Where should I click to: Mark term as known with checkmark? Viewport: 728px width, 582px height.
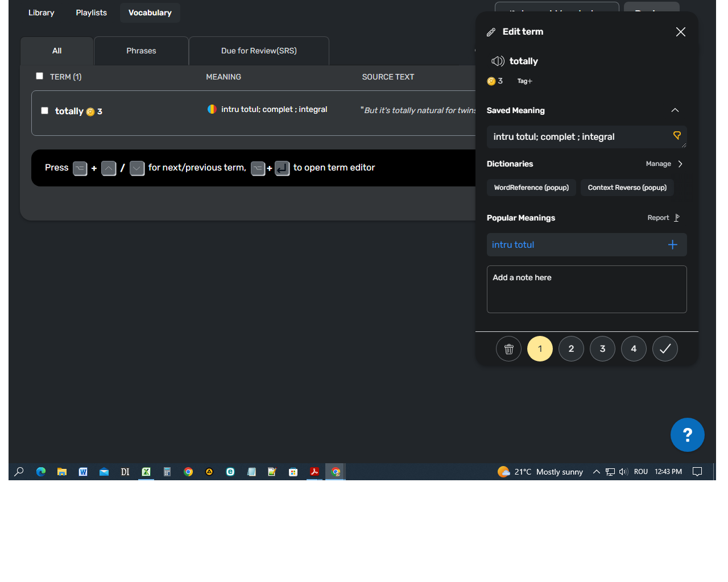665,349
